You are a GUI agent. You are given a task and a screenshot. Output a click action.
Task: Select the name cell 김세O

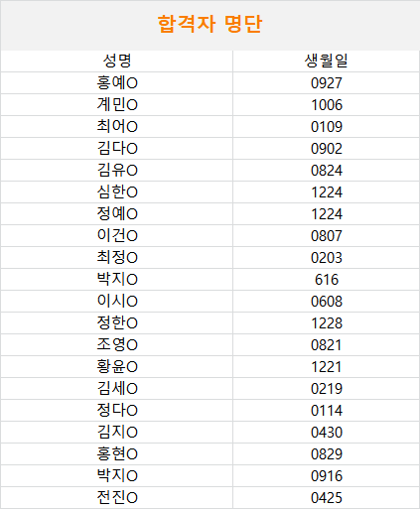coord(117,388)
